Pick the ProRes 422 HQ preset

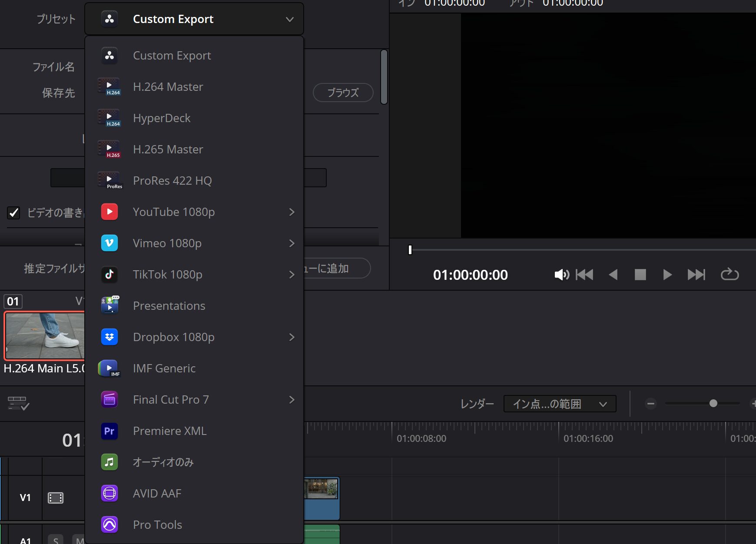coord(194,181)
